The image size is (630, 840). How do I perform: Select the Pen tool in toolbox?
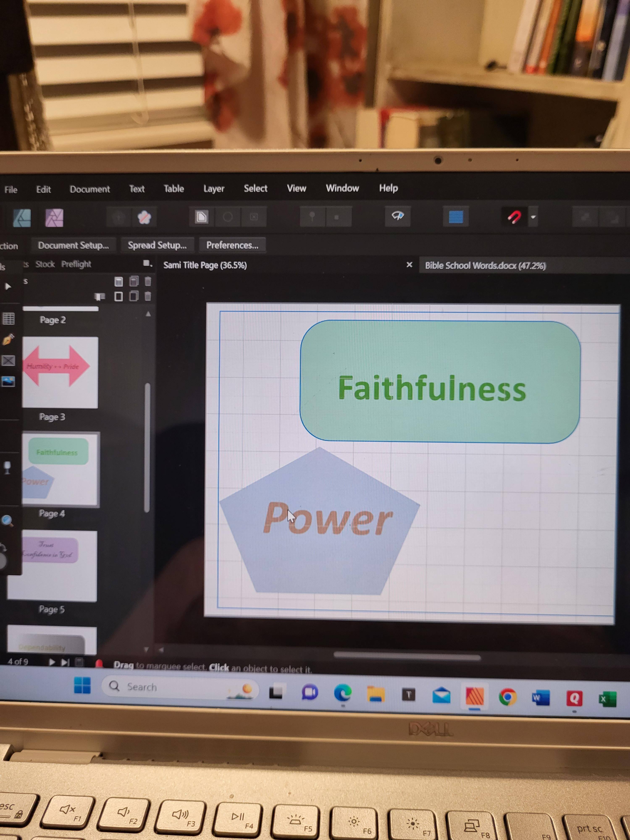pyautogui.click(x=8, y=339)
